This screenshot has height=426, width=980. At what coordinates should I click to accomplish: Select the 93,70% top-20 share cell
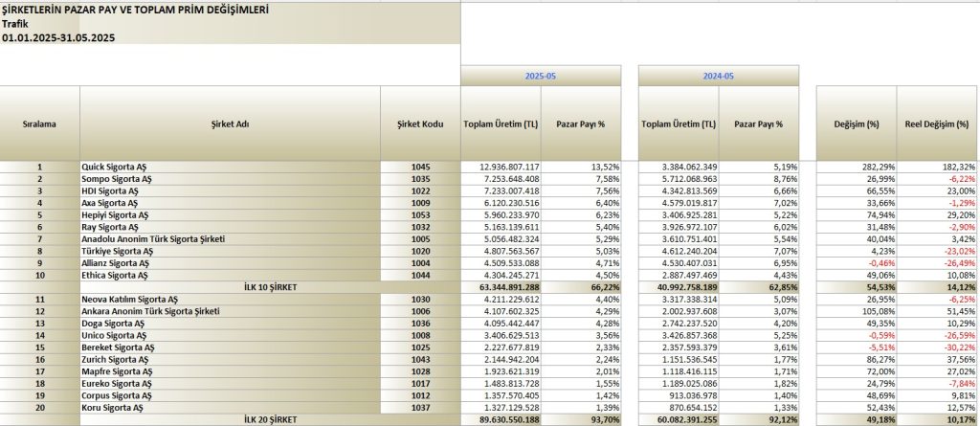point(581,419)
